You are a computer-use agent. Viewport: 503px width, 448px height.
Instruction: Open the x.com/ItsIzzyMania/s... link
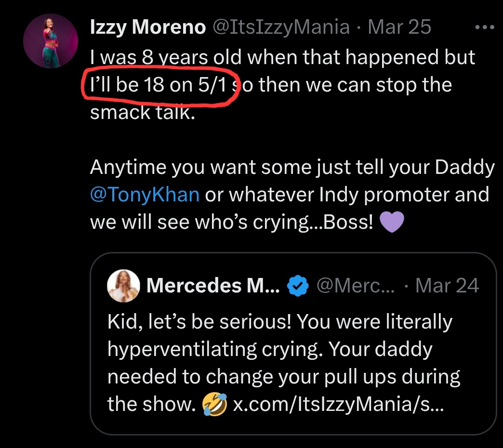click(x=338, y=405)
